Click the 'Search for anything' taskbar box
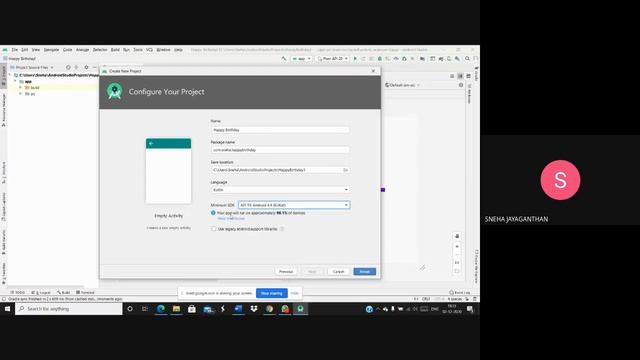640x360 pixels. click(x=69, y=309)
